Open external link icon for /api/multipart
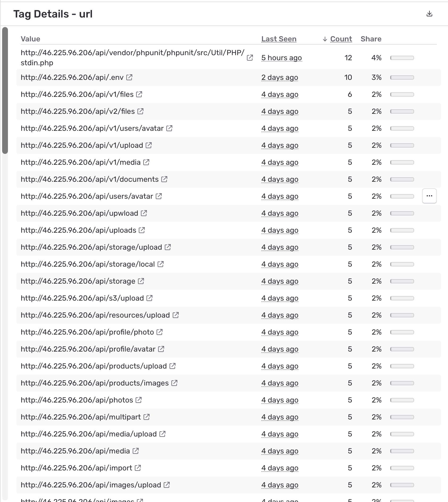This screenshot has height=502, width=448. point(147,417)
